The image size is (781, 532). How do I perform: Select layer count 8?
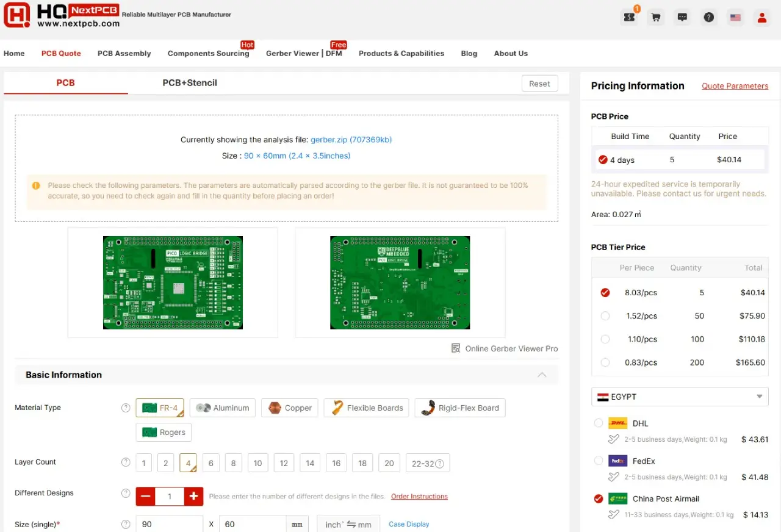coord(233,463)
